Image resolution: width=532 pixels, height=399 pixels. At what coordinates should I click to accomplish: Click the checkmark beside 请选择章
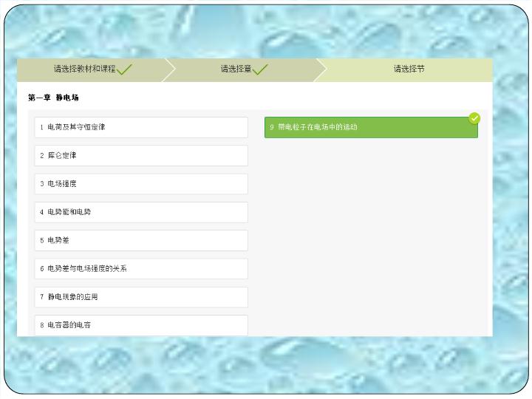coord(260,69)
